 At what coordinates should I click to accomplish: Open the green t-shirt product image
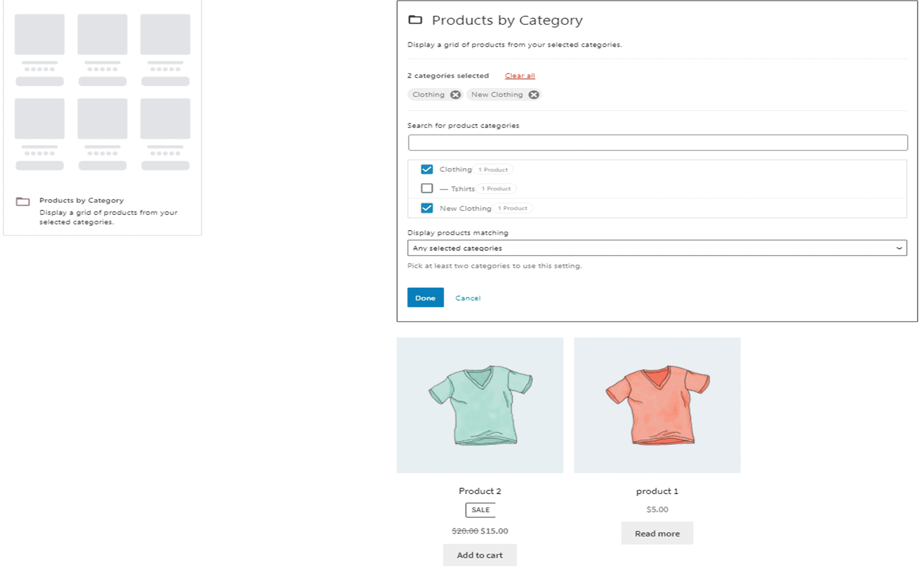pos(480,405)
